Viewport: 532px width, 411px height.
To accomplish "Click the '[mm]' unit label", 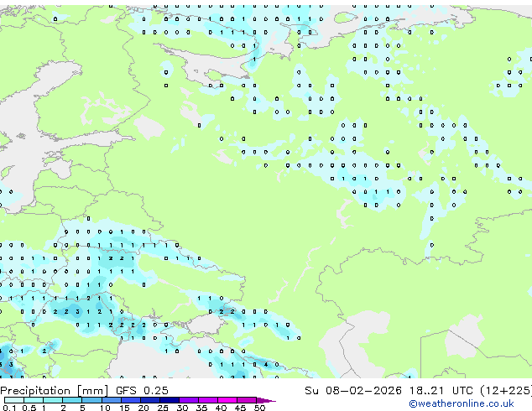I will coord(93,391).
